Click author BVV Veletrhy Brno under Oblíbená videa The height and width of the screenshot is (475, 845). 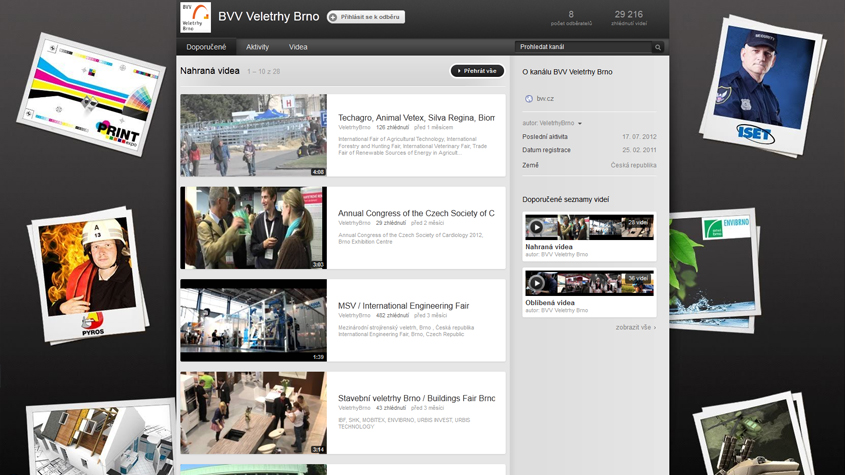(557, 311)
